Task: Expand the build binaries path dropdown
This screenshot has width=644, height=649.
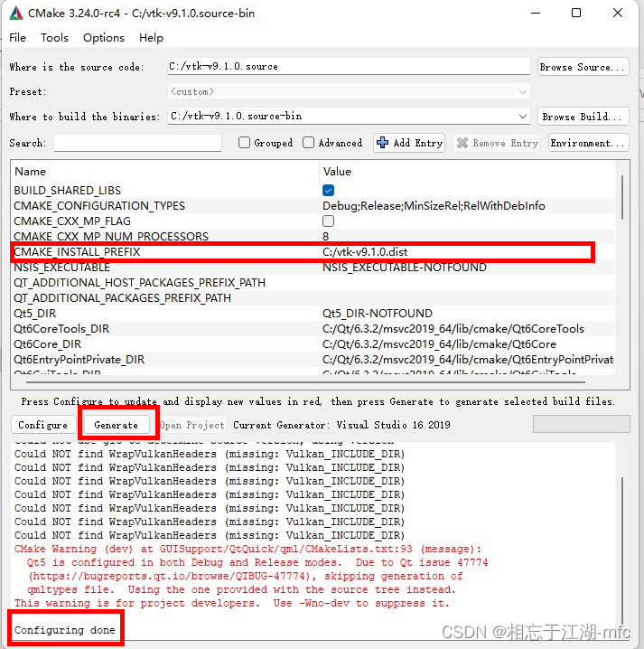Action: pyautogui.click(x=523, y=117)
